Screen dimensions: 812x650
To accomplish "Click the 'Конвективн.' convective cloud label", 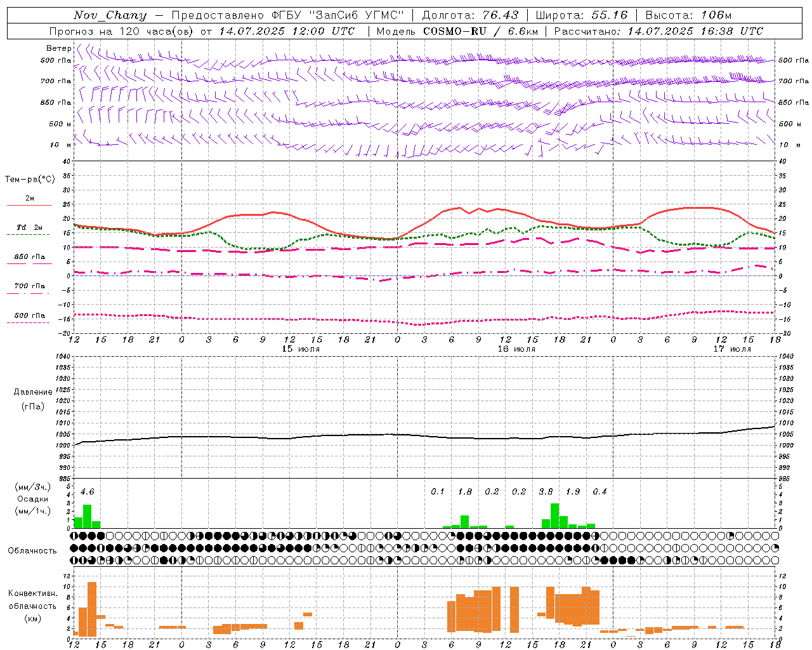I will pyautogui.click(x=32, y=593).
